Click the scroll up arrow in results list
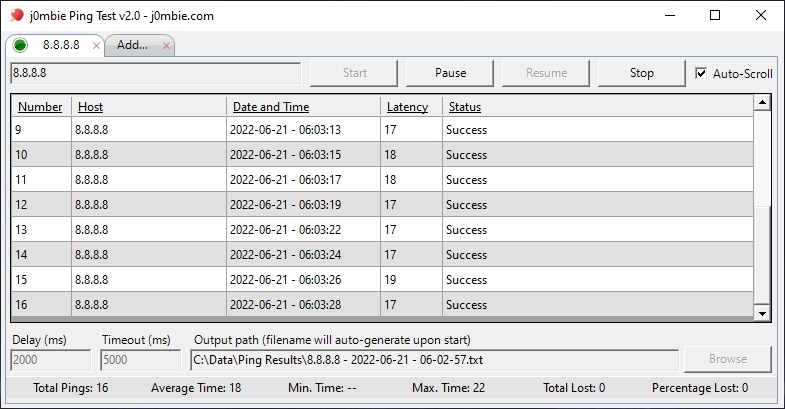 (762, 102)
